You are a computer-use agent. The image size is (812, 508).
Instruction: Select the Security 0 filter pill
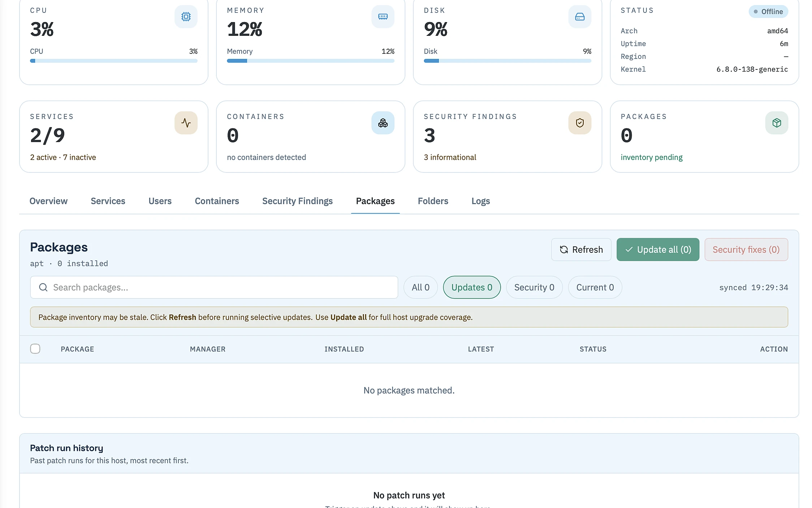534,287
